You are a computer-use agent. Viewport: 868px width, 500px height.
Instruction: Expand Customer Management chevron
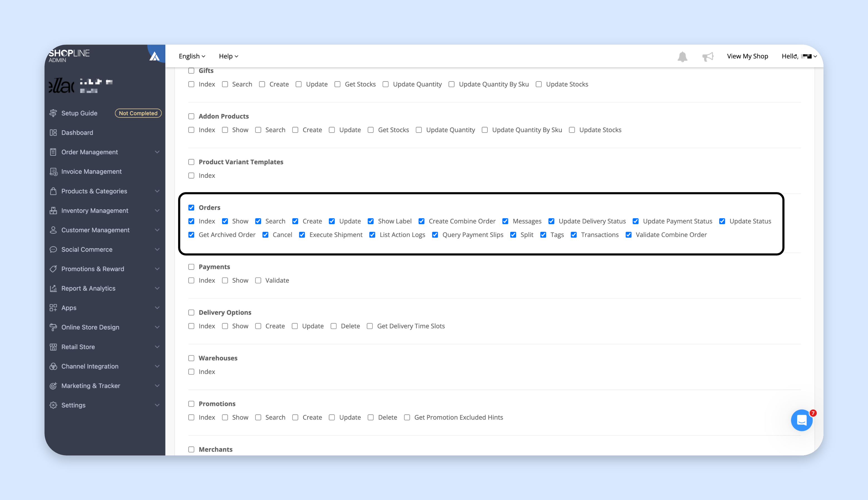tap(157, 230)
